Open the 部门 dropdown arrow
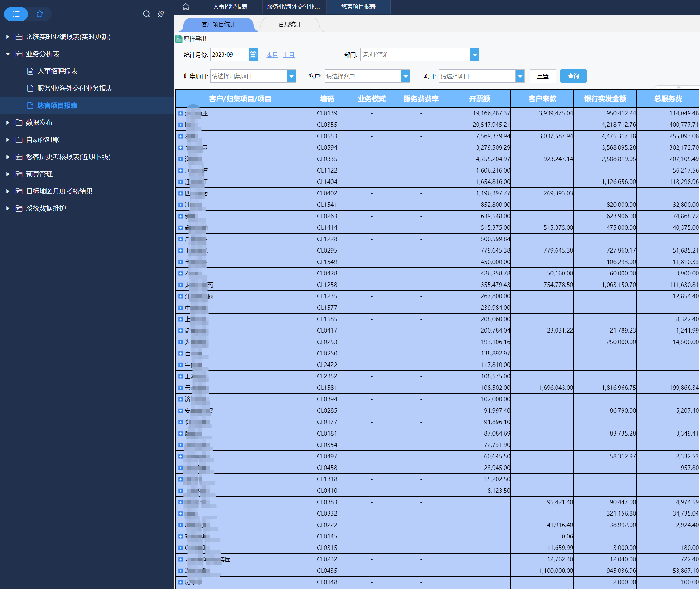 coord(475,55)
